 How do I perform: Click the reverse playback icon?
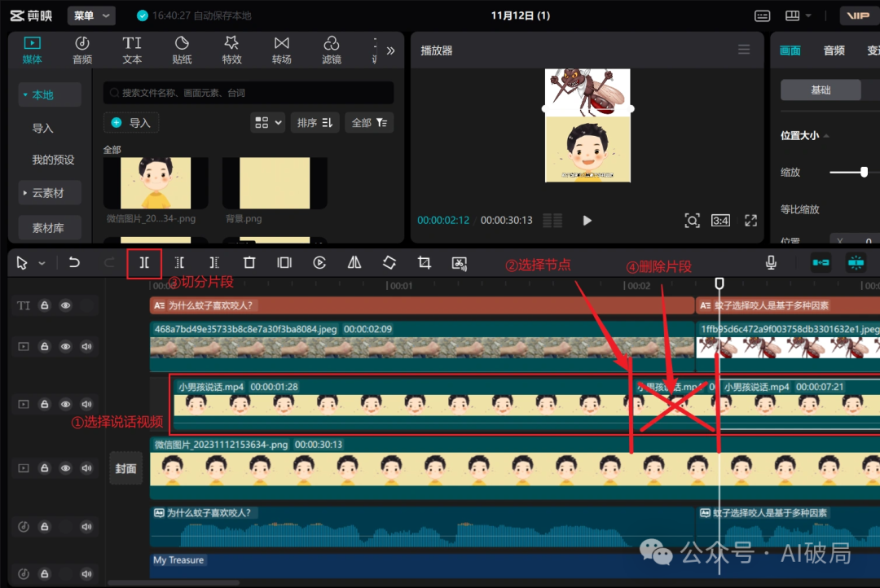click(x=319, y=262)
